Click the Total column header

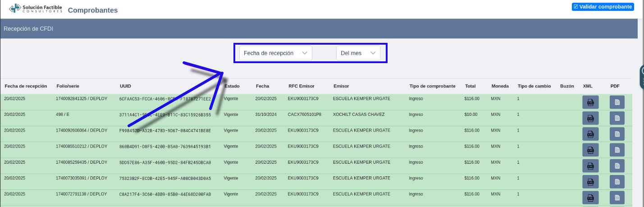[470, 86]
